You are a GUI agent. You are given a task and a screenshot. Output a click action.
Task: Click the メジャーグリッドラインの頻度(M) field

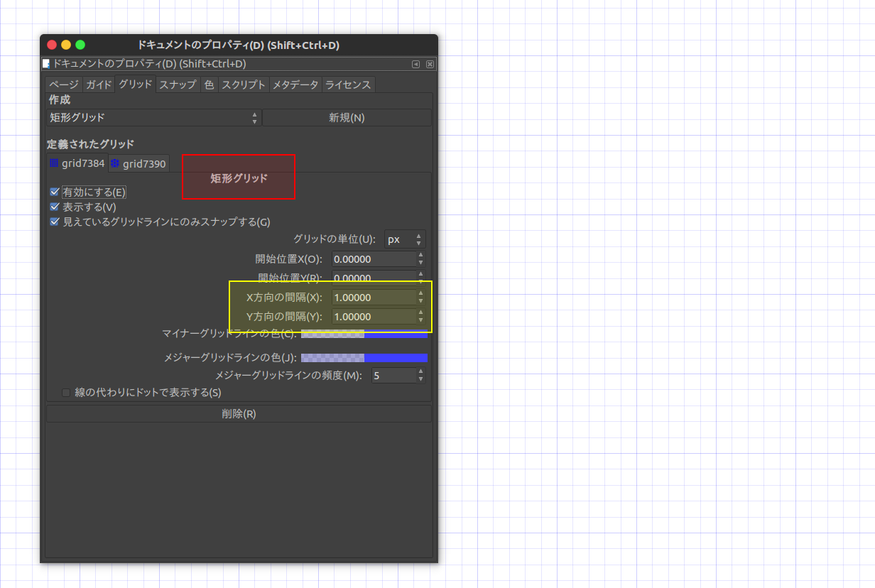coord(394,375)
